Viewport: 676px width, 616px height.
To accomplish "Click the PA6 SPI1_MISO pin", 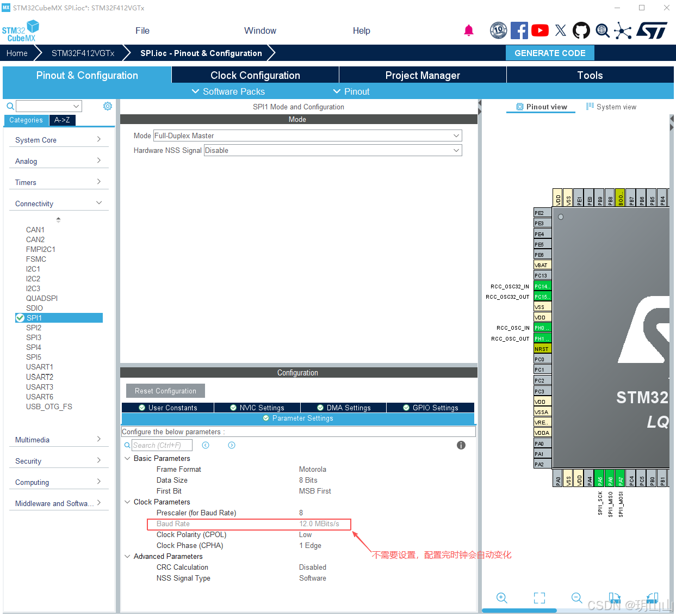I will click(610, 478).
